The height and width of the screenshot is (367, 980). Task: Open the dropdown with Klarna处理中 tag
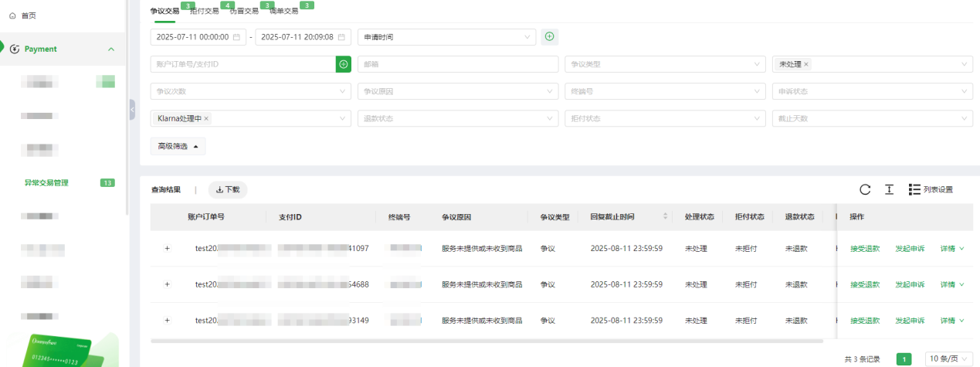(251, 118)
